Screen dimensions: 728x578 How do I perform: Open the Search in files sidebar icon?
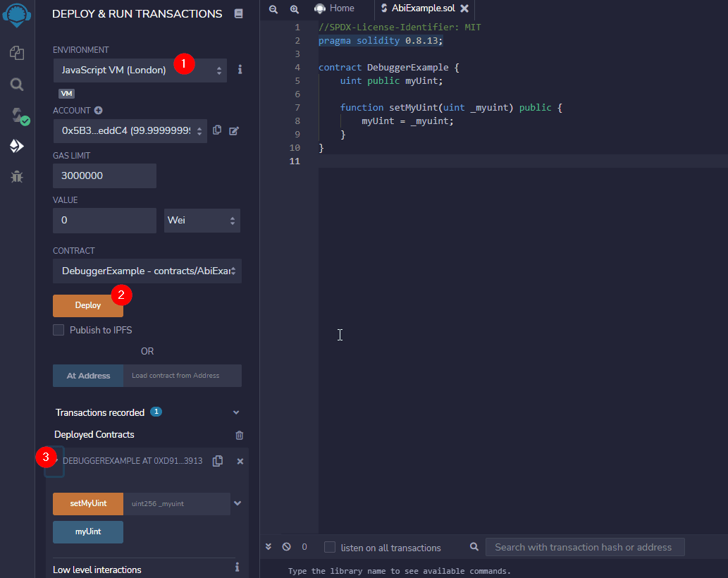[17, 85]
